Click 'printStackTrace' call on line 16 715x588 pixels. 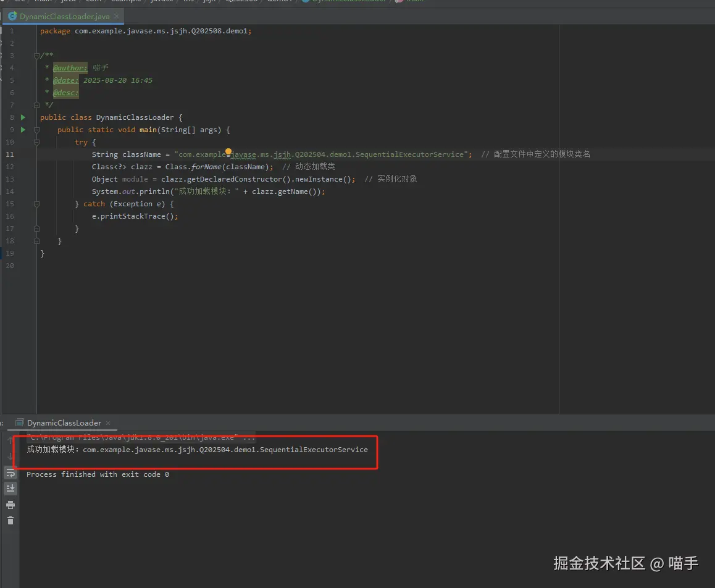(133, 216)
